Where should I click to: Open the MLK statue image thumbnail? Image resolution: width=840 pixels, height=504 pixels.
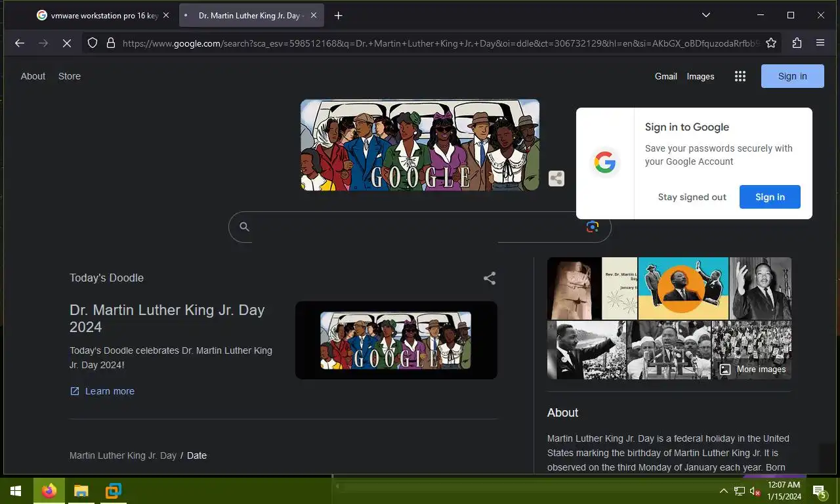click(574, 288)
